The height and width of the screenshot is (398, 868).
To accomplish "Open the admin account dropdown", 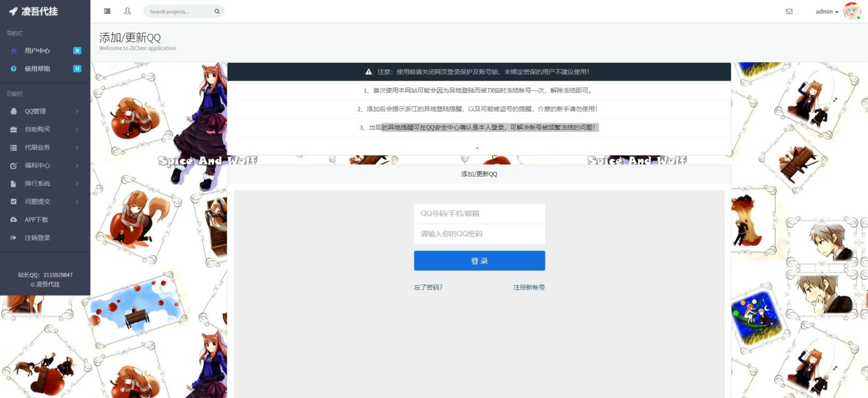I will pyautogui.click(x=827, y=11).
